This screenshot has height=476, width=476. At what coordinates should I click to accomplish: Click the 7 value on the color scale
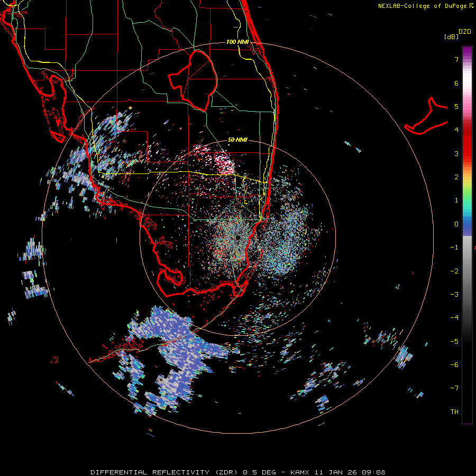point(456,59)
